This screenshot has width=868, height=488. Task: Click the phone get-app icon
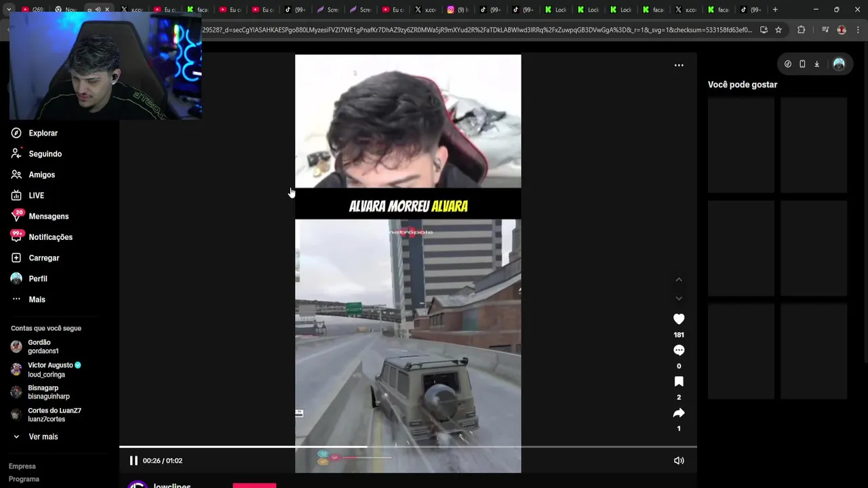pyautogui.click(x=802, y=64)
